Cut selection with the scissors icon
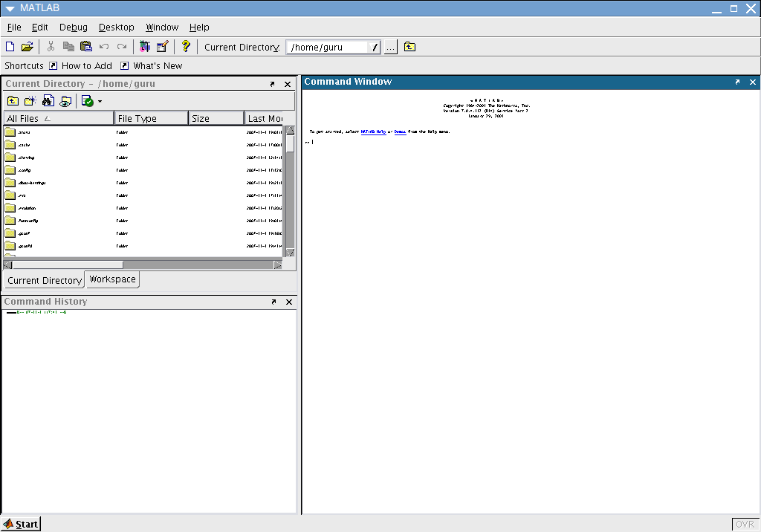 point(51,47)
